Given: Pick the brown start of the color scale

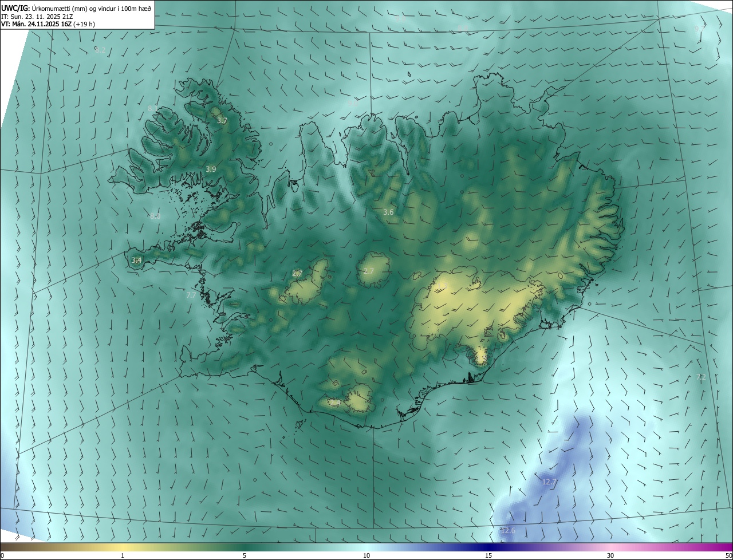Looking at the screenshot, I should point(7,547).
